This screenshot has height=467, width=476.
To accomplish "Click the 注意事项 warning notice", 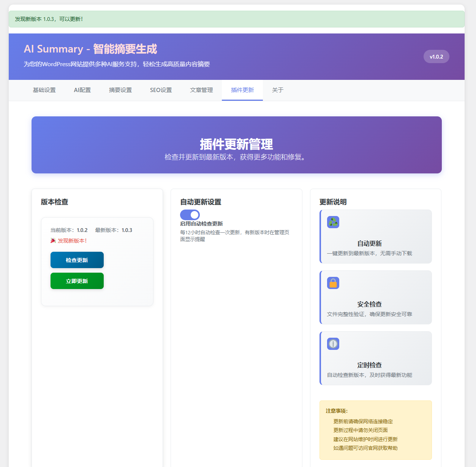I will click(376, 430).
